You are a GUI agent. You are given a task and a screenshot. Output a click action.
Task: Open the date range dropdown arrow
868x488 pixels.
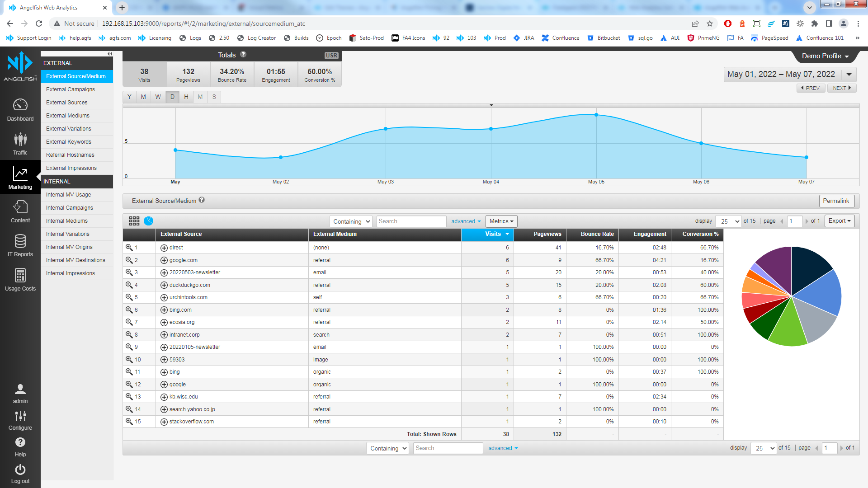click(x=849, y=74)
